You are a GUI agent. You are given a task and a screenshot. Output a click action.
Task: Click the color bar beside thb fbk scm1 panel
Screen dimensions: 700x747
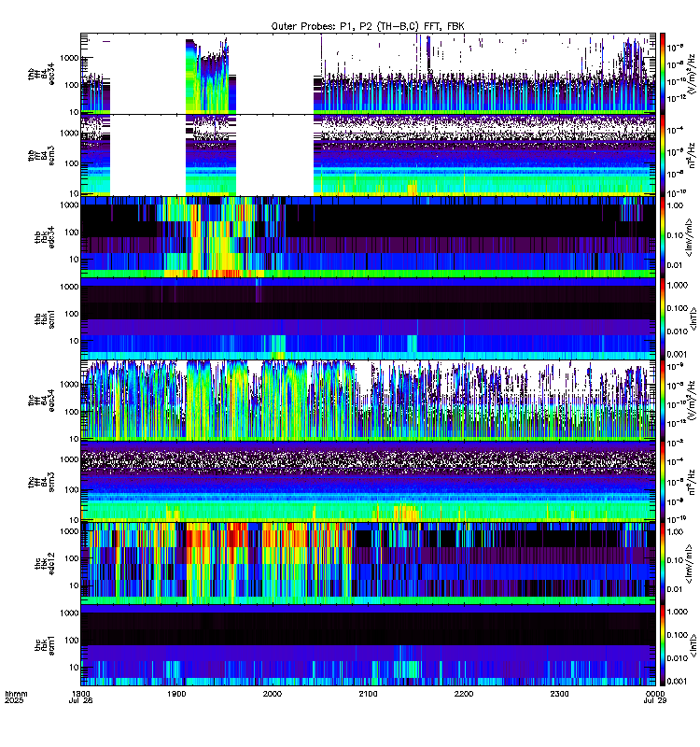pos(662,318)
